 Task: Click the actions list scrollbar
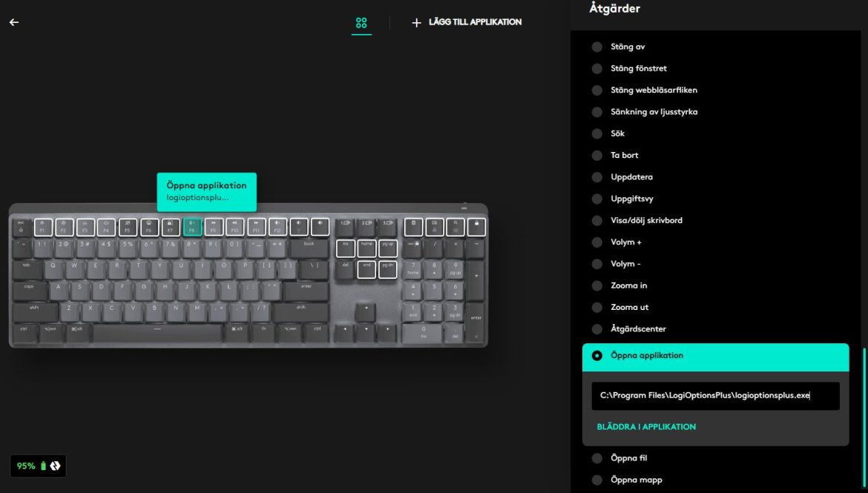pyautogui.click(x=864, y=419)
